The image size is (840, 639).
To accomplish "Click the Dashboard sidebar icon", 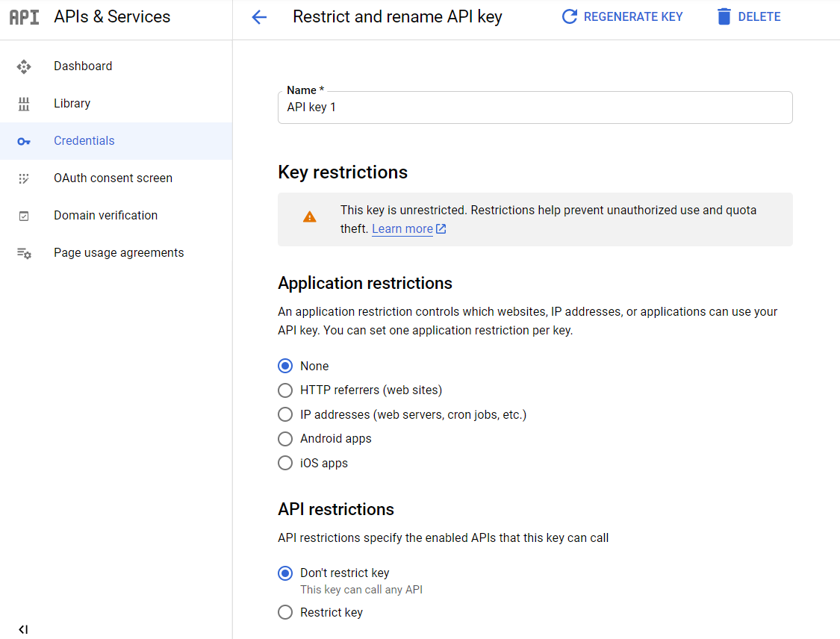I will click(24, 66).
